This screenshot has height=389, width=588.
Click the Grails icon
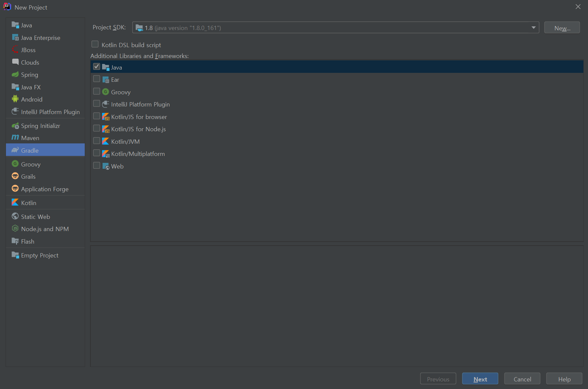(x=15, y=176)
